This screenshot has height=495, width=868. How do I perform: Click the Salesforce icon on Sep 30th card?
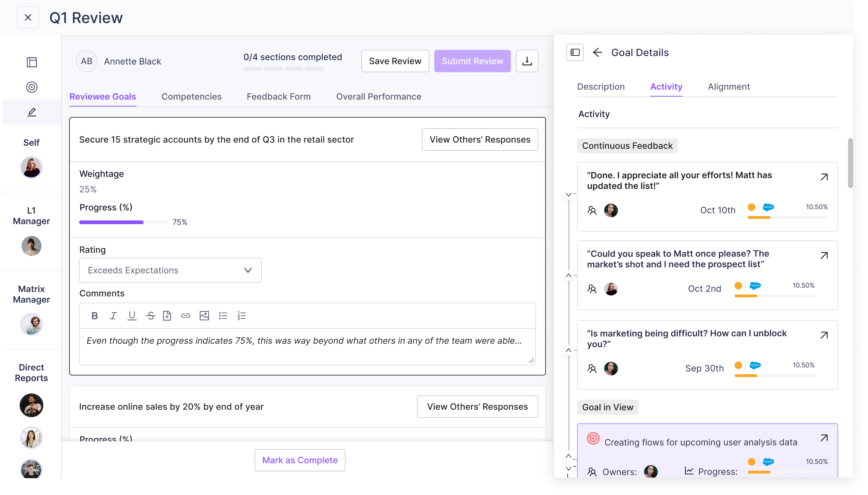click(756, 365)
